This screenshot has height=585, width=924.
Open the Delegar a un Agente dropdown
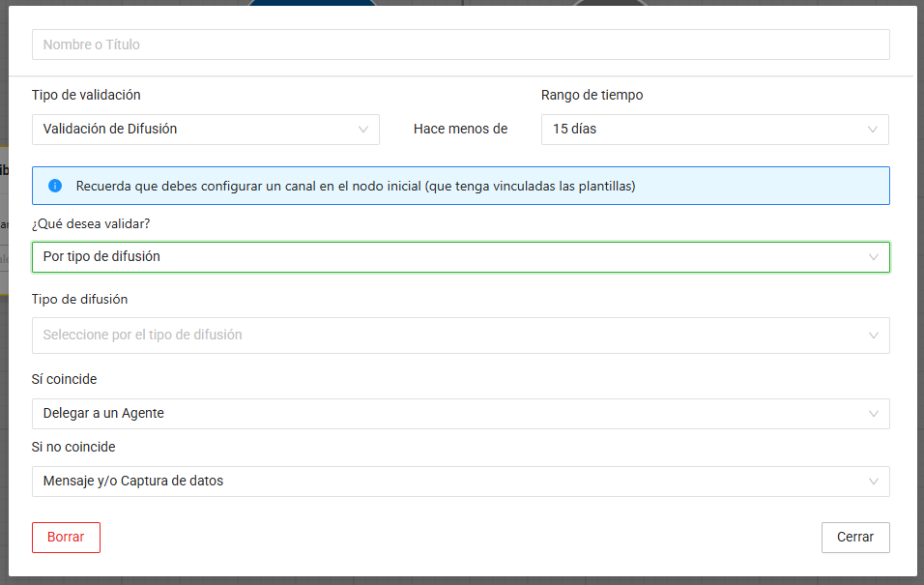[445, 414]
